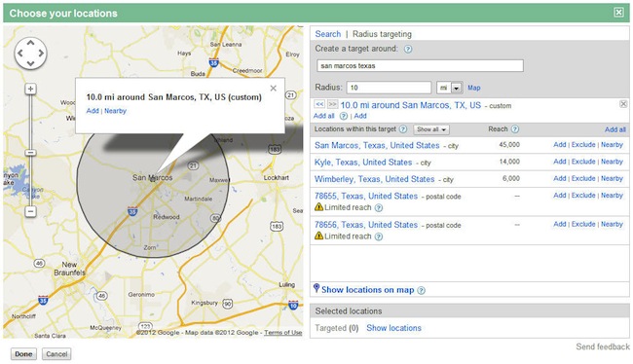The height and width of the screenshot is (364, 633).
Task: Click the Cancel button
Action: coord(56,354)
